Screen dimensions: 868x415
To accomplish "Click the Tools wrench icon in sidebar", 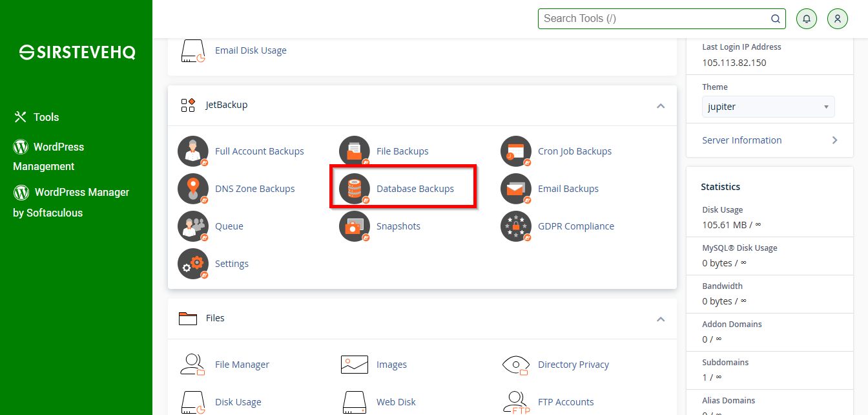I will [21, 117].
